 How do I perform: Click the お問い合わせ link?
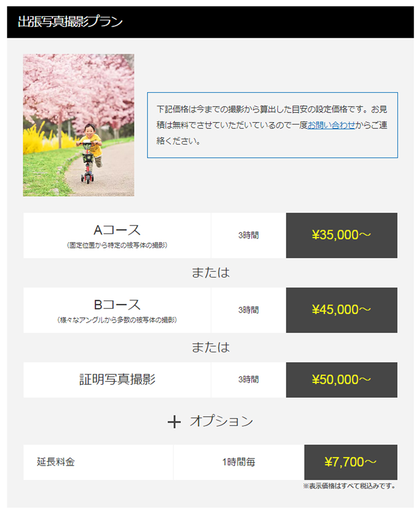[x=331, y=125]
